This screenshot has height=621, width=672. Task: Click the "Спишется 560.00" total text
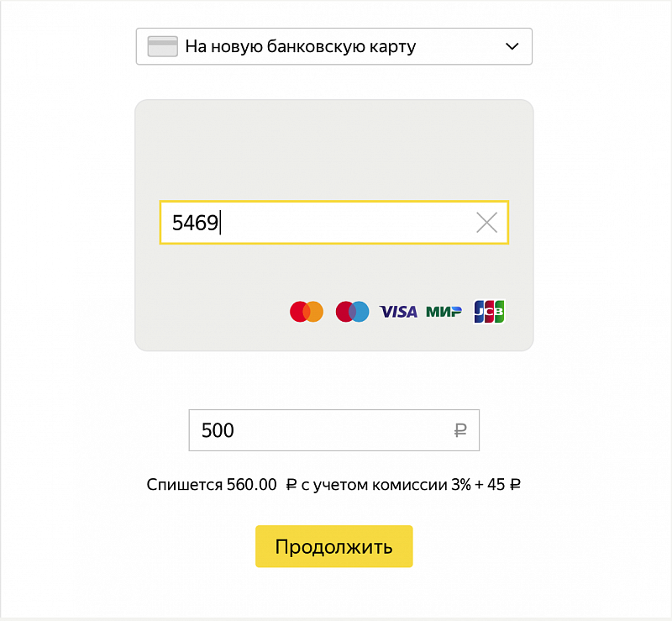pyautogui.click(x=211, y=485)
